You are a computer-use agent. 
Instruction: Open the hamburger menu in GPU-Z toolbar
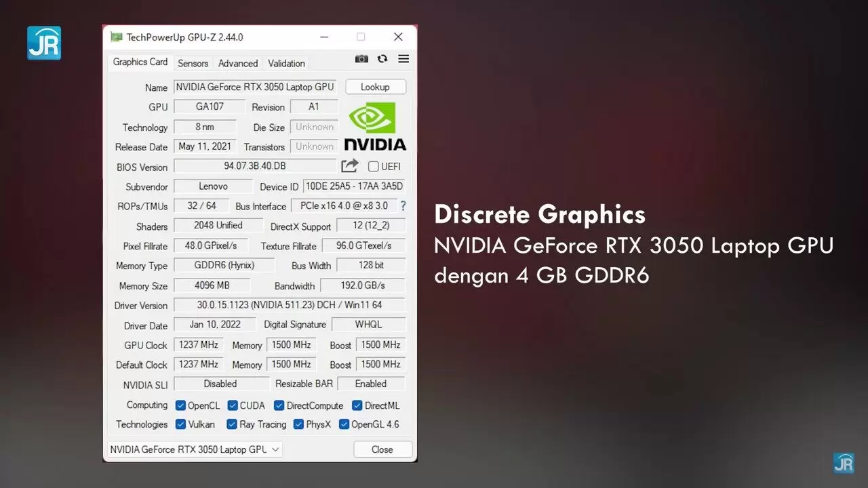click(403, 59)
